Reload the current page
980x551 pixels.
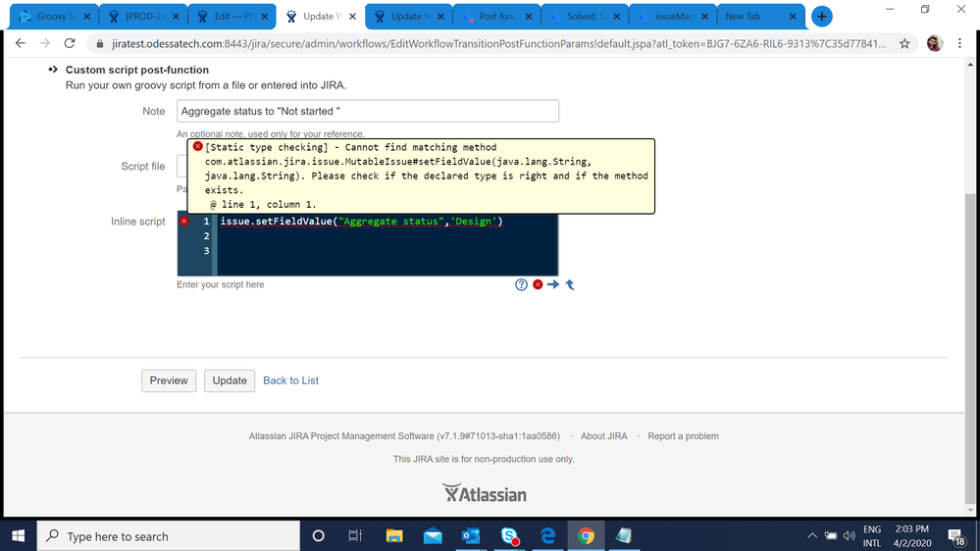(x=70, y=44)
